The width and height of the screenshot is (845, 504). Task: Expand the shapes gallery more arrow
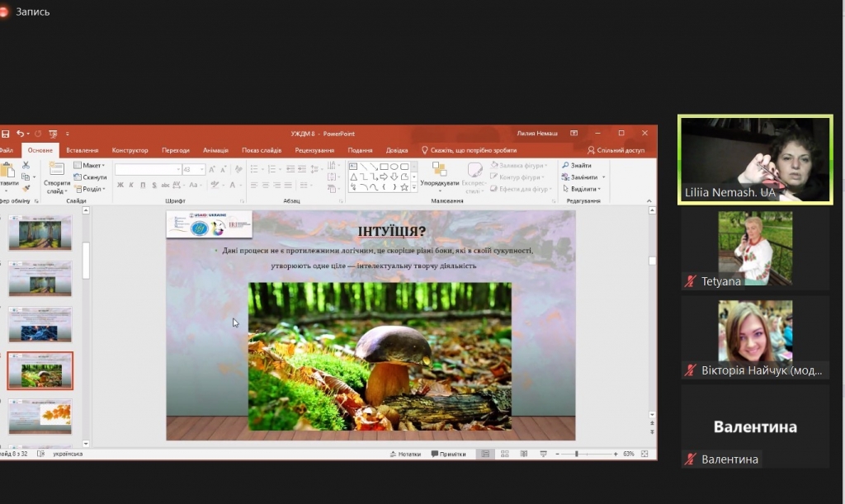tap(414, 187)
